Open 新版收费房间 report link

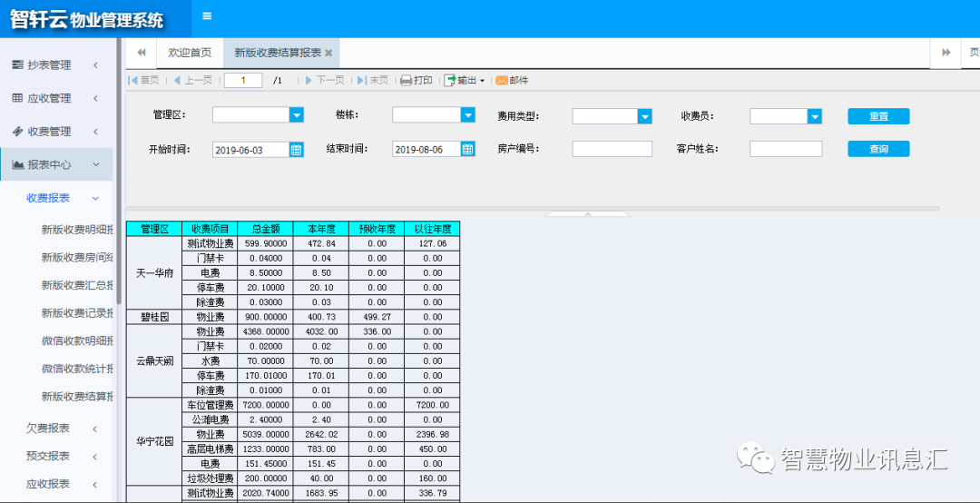(x=77, y=257)
